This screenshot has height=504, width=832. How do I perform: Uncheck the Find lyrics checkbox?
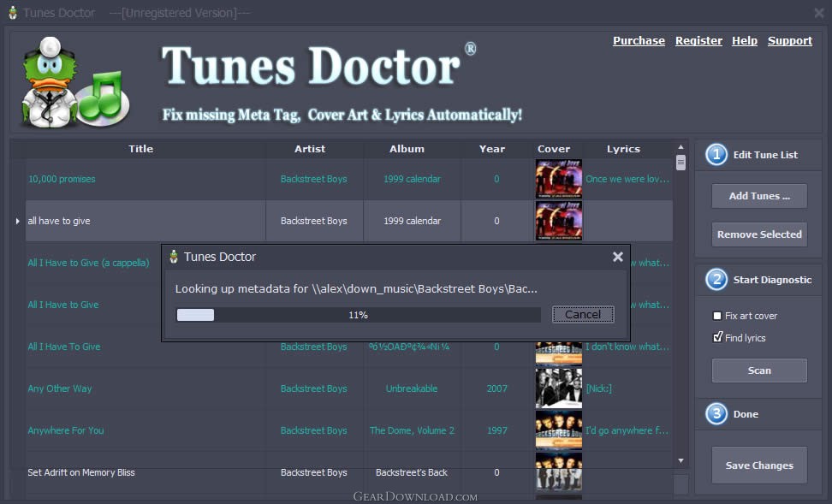717,337
